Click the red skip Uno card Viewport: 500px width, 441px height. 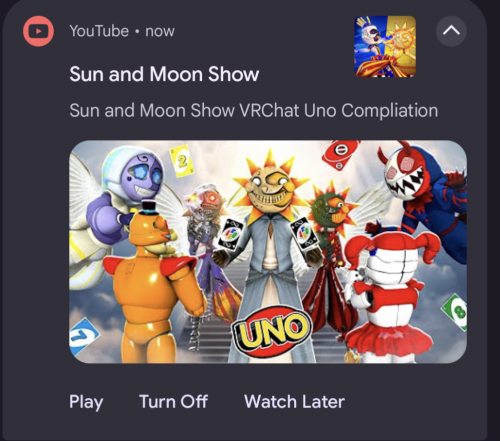coord(341,154)
